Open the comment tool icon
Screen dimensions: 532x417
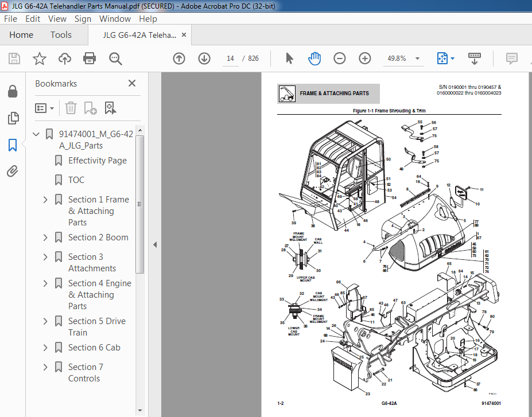pyautogui.click(x=512, y=59)
